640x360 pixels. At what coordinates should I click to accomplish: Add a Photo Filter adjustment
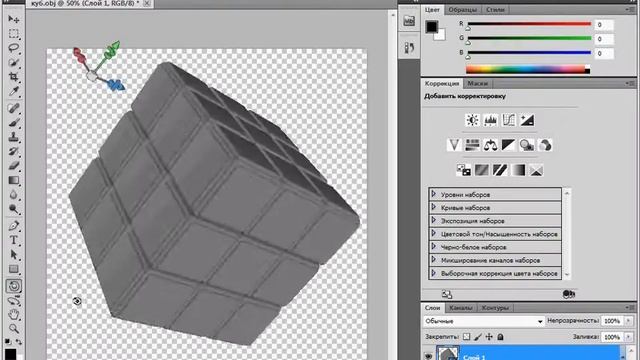[527, 145]
